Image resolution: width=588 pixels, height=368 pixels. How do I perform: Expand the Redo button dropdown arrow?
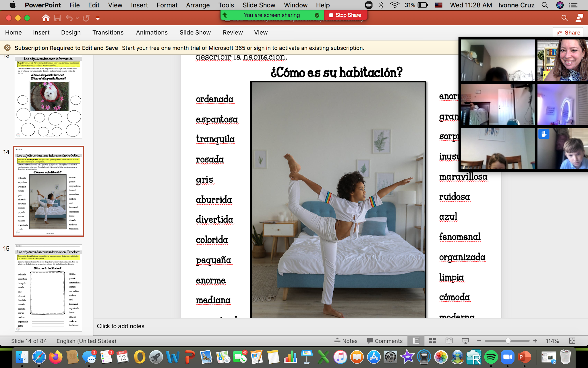tap(77, 18)
